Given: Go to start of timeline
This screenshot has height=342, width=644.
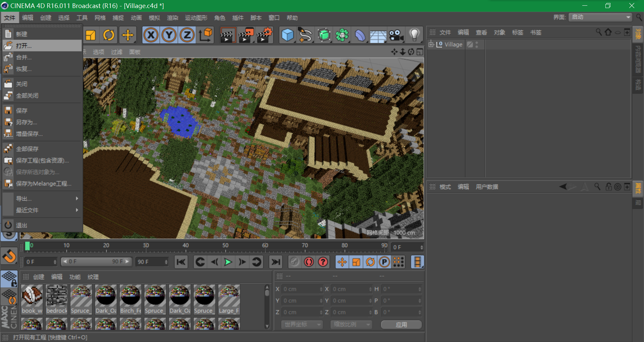Looking at the screenshot, I should point(181,262).
